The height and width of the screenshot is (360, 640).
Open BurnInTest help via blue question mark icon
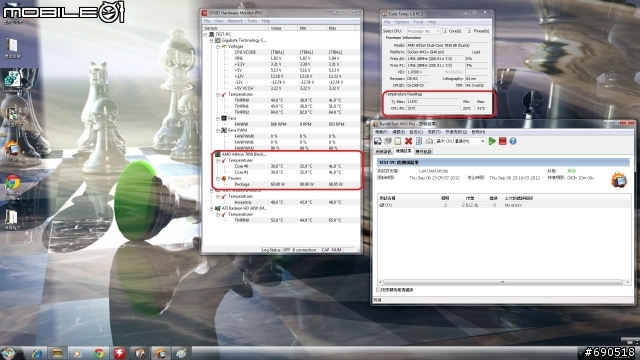[513, 141]
